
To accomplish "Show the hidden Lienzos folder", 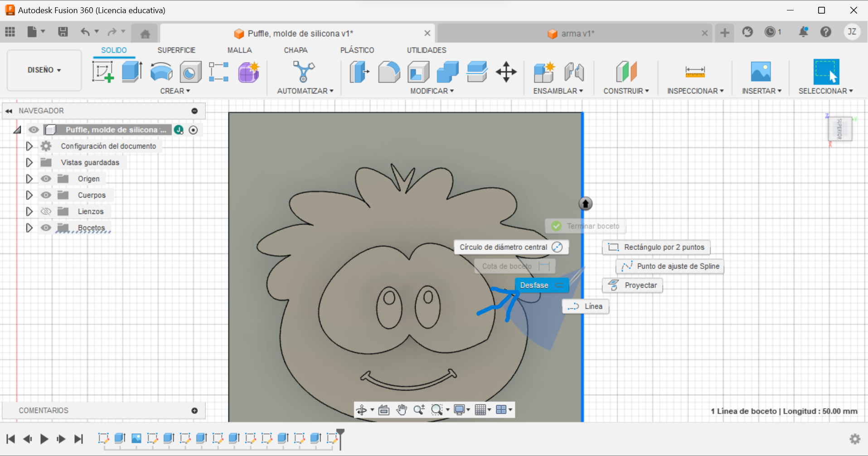I will point(46,211).
